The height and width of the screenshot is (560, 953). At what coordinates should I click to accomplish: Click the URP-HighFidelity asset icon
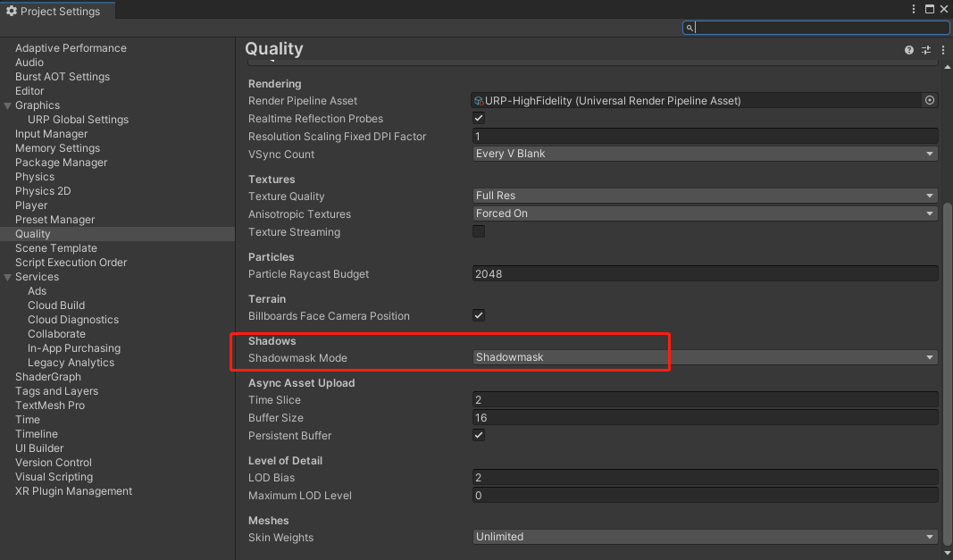click(x=480, y=101)
